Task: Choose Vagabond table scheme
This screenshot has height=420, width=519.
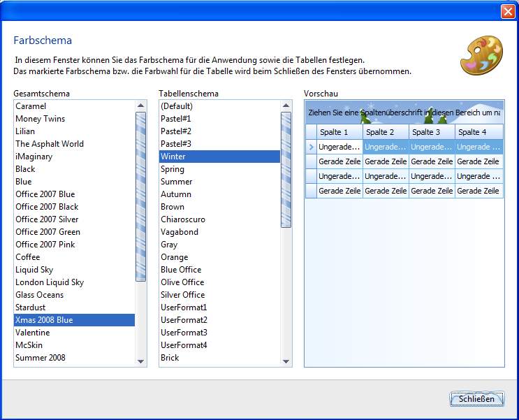Action: (220, 232)
